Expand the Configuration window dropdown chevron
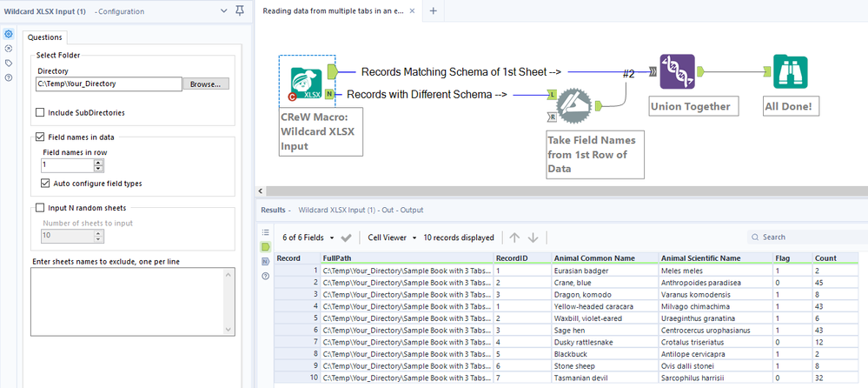Screen dimensions: 868x388 pos(223,10)
